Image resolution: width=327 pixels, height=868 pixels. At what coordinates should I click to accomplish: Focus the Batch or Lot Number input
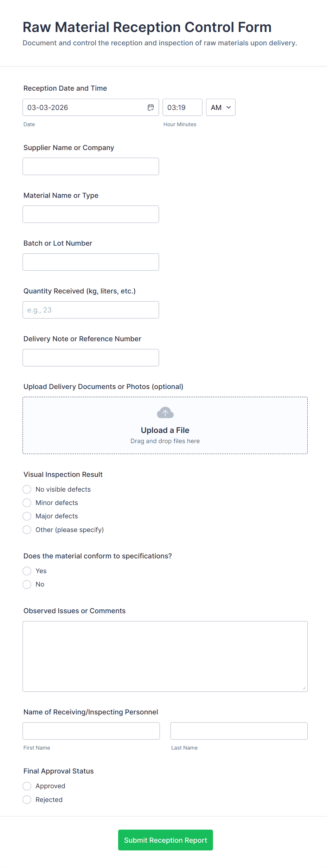tap(91, 262)
